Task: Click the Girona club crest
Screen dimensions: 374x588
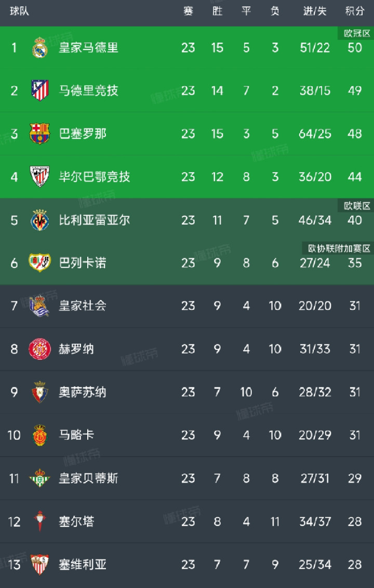Action: click(x=39, y=349)
